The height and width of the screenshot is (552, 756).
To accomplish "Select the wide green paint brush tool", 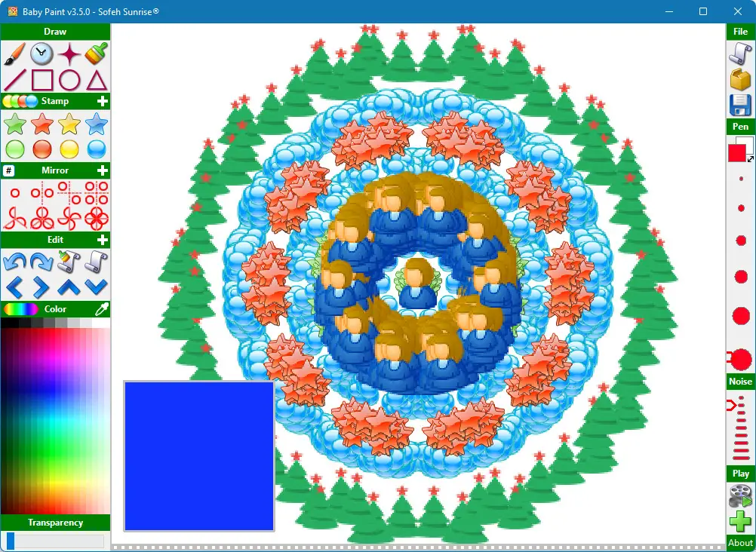I will [97, 54].
